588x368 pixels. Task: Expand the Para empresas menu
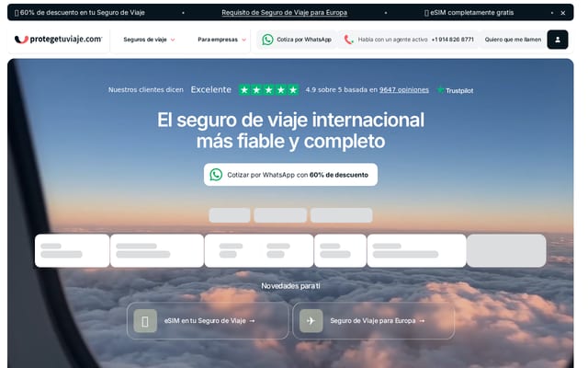click(221, 40)
